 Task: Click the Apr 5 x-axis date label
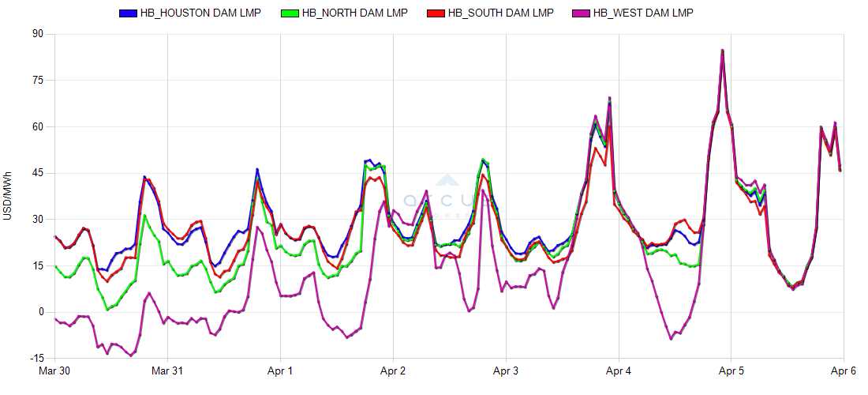point(731,371)
